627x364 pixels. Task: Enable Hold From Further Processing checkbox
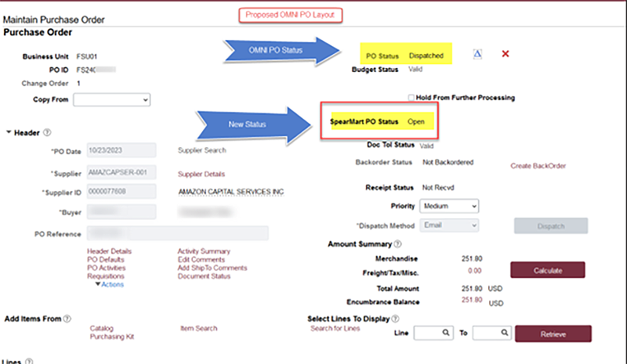pos(411,98)
